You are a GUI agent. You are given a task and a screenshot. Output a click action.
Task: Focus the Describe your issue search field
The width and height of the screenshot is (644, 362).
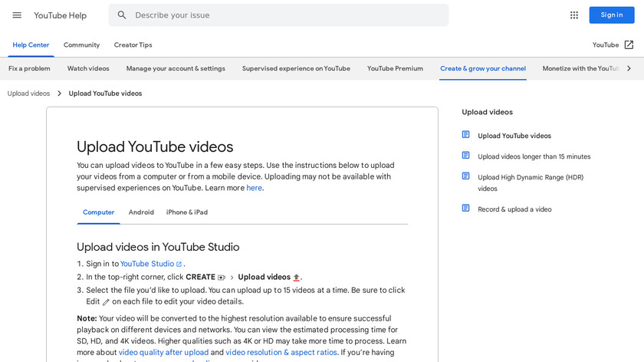[278, 15]
